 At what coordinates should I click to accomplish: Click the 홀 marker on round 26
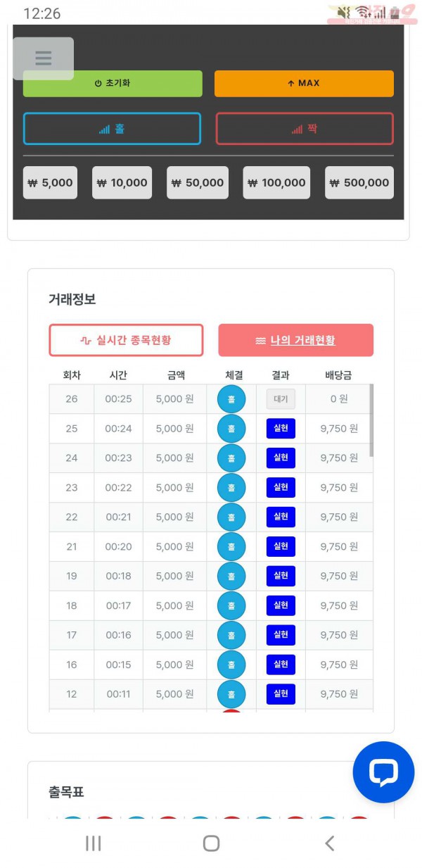(x=231, y=399)
